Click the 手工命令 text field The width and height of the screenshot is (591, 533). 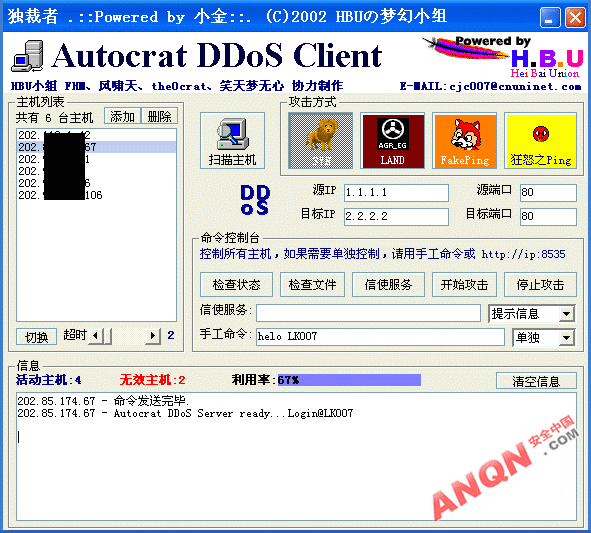pyautogui.click(x=380, y=337)
